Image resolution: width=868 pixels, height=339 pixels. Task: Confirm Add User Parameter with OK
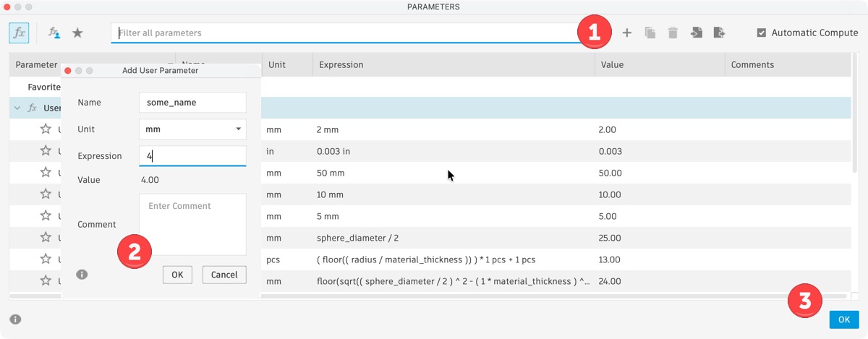pyautogui.click(x=177, y=275)
